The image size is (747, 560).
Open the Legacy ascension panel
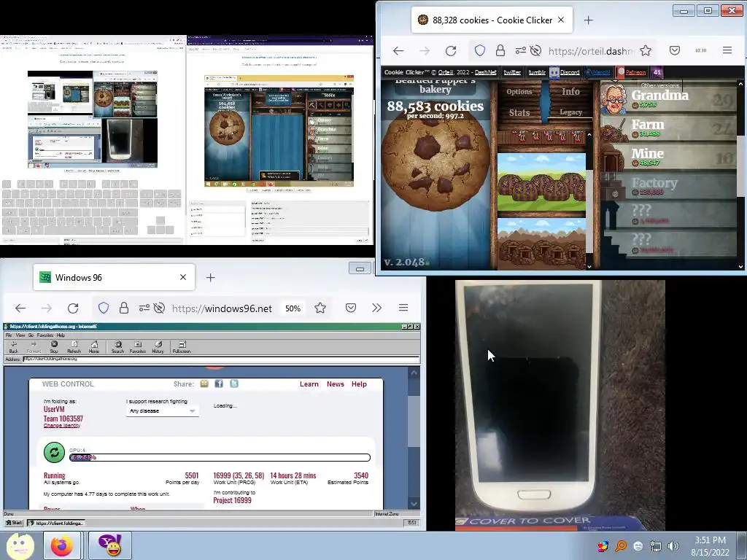click(570, 112)
